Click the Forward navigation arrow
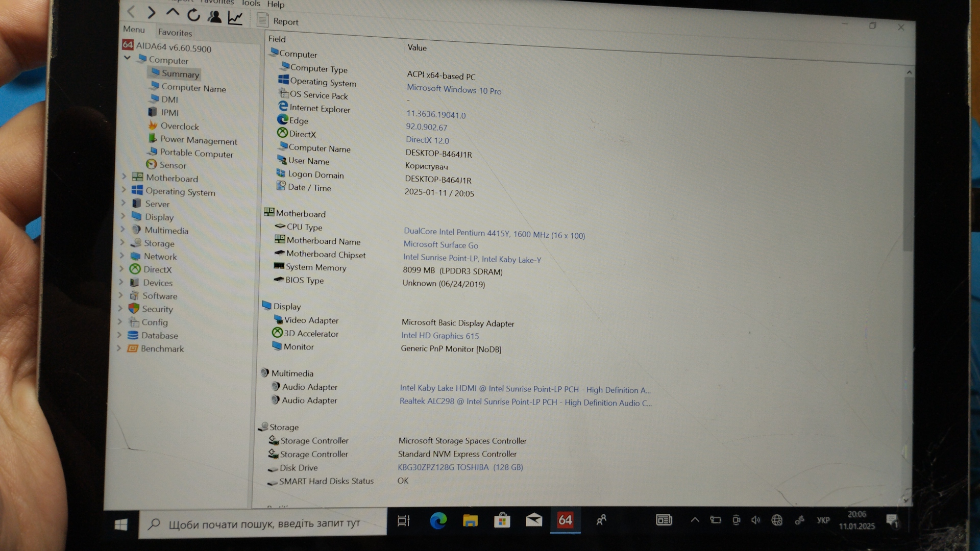 [152, 12]
